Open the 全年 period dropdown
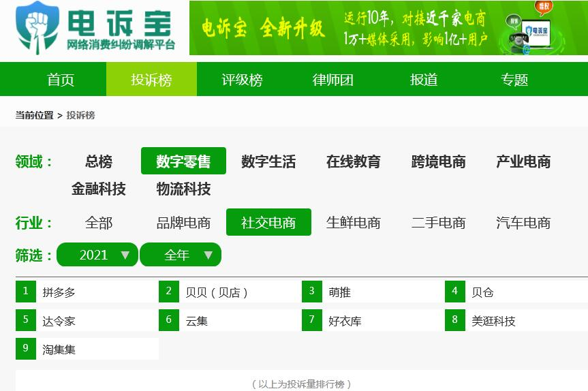 point(181,255)
